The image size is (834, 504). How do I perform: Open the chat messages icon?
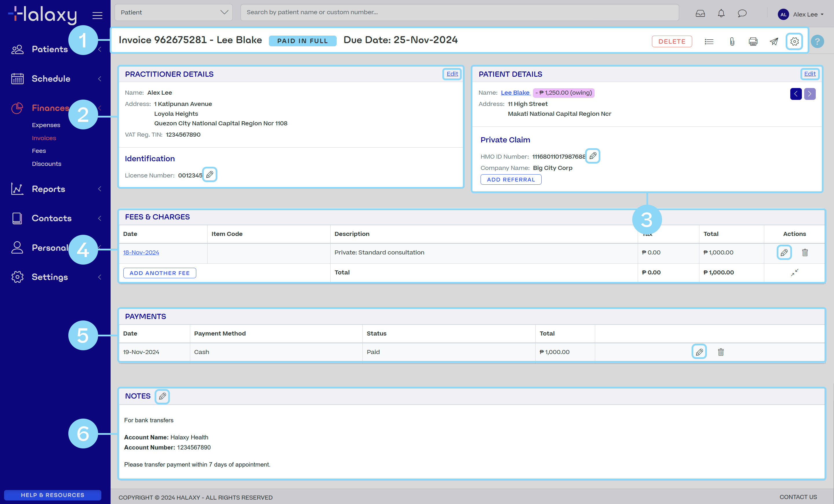pyautogui.click(x=742, y=14)
